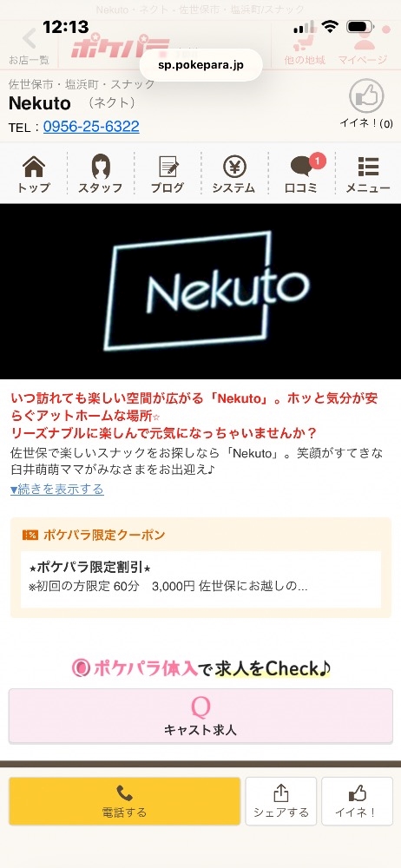Call phone number 0956-25-6322
This screenshot has width=401, height=868.
tap(91, 127)
